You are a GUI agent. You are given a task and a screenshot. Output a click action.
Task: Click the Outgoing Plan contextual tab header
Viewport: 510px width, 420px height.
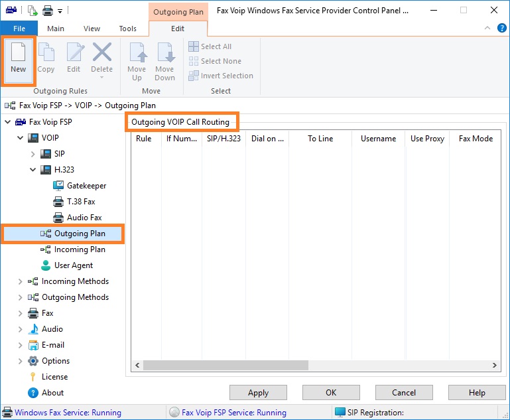point(178,12)
